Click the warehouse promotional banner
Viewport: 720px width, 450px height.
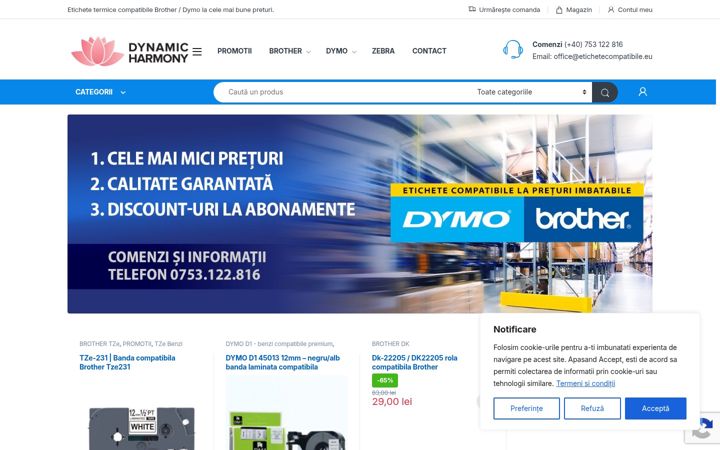click(x=360, y=214)
